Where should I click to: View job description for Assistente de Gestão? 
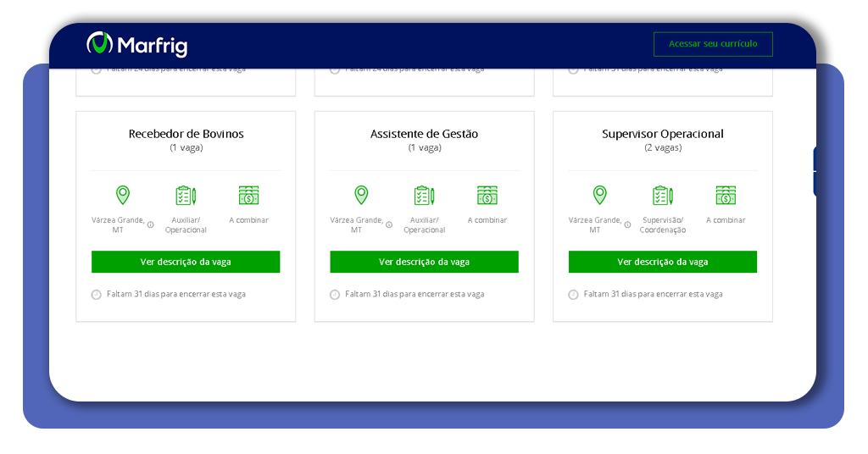(x=424, y=262)
